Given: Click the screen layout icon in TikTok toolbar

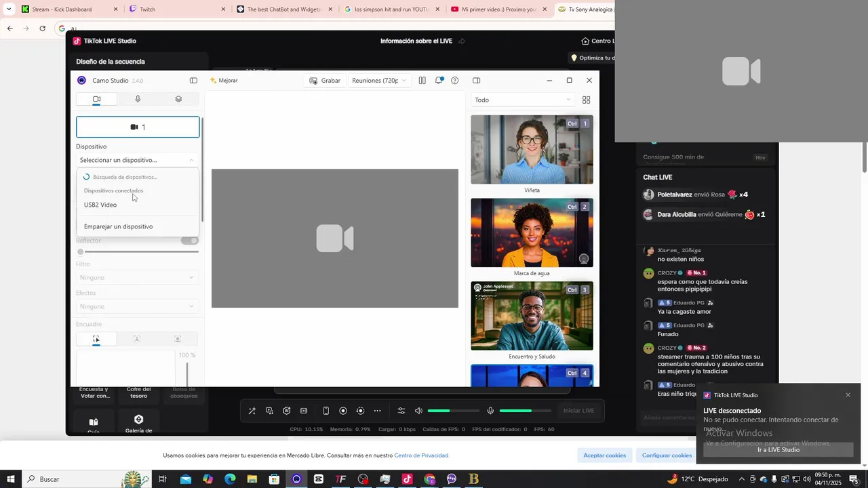Looking at the screenshot, I should pos(304,411).
